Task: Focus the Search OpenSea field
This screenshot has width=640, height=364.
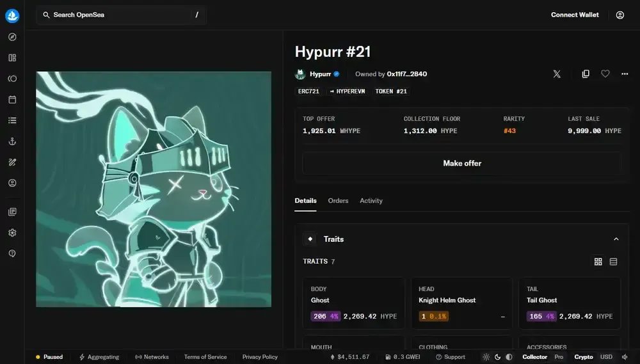Action: click(x=121, y=15)
